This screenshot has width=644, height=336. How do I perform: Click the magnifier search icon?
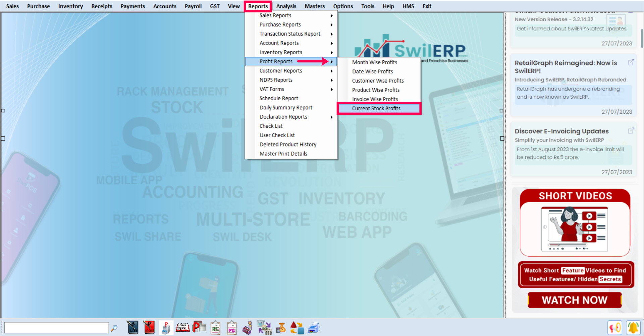coord(114,328)
